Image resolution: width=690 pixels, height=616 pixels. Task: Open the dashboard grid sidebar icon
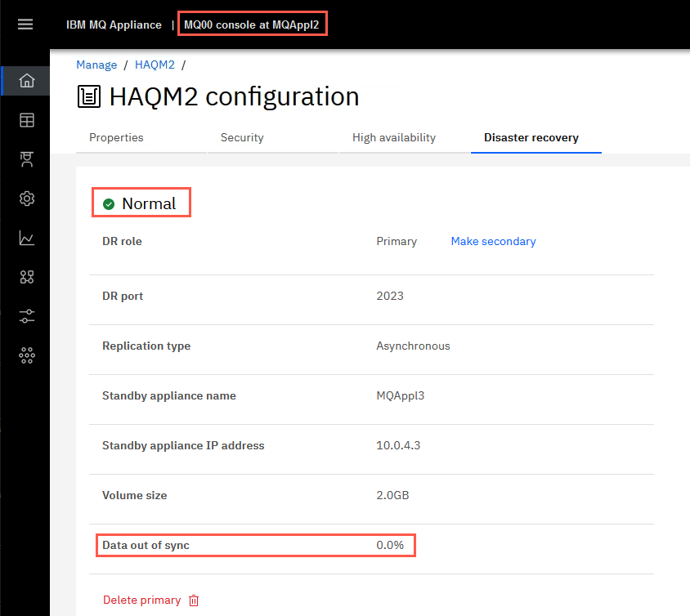click(x=26, y=120)
